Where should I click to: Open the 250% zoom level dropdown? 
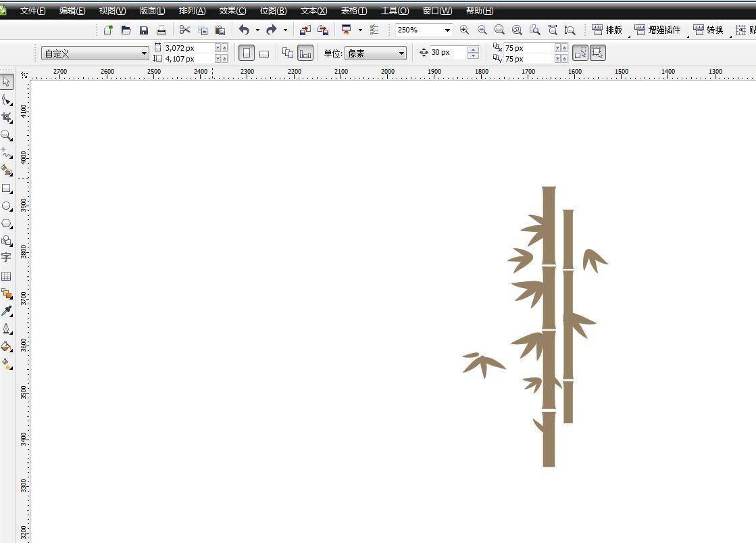coord(447,30)
